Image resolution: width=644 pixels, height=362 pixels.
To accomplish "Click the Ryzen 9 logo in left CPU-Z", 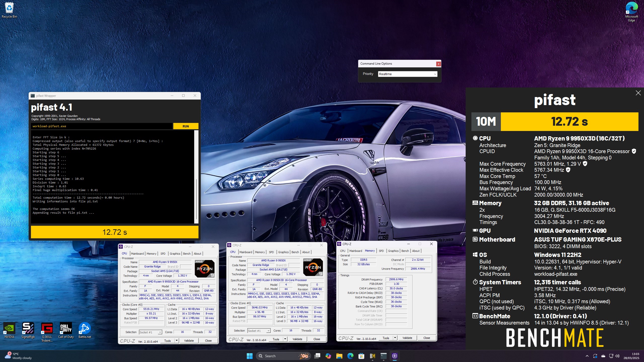I will 205,268.
